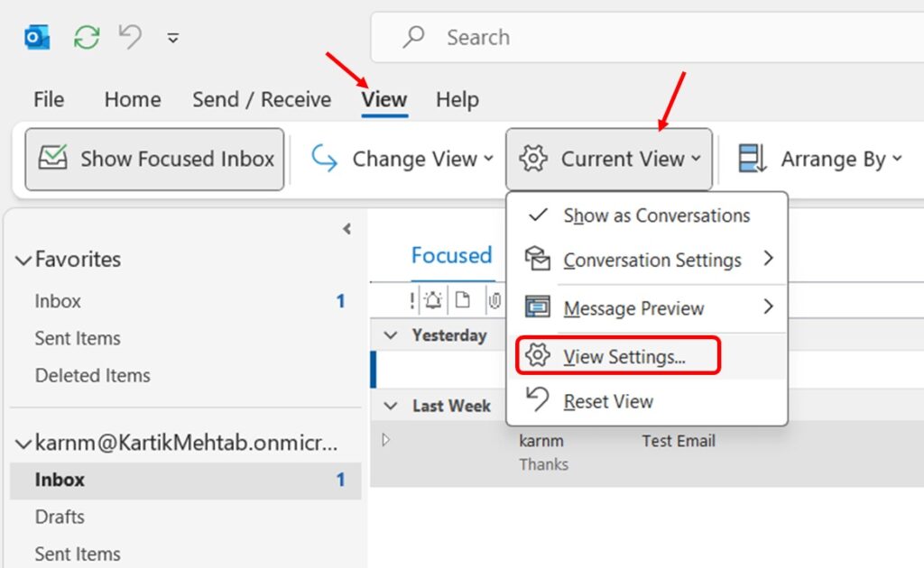This screenshot has height=568, width=924.
Task: Collapse the Favorites section
Action: pos(23,261)
